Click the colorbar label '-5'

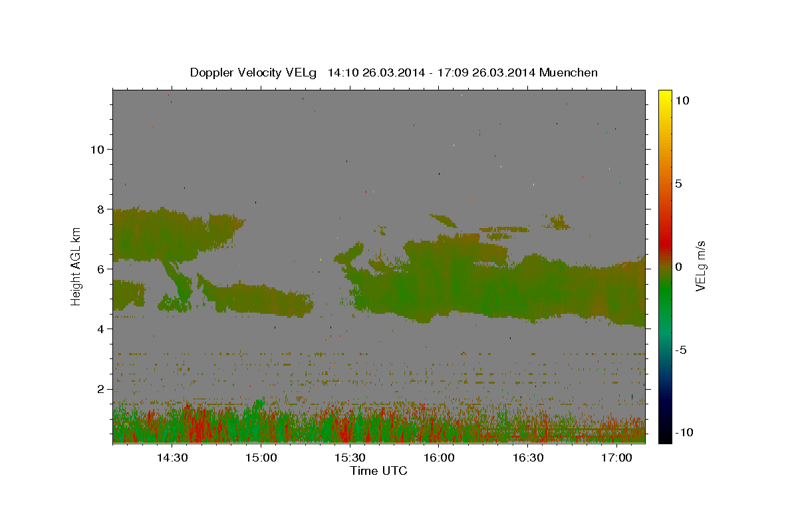click(x=681, y=350)
